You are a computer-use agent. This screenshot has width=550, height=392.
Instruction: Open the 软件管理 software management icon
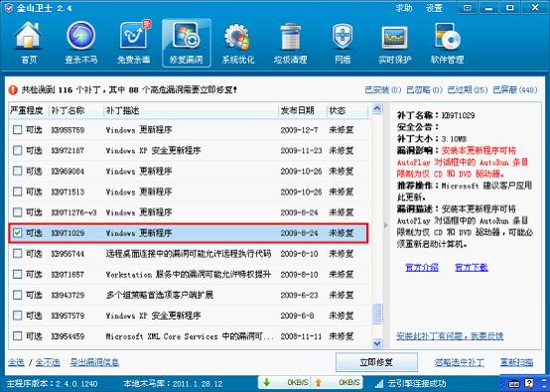pyautogui.click(x=447, y=43)
